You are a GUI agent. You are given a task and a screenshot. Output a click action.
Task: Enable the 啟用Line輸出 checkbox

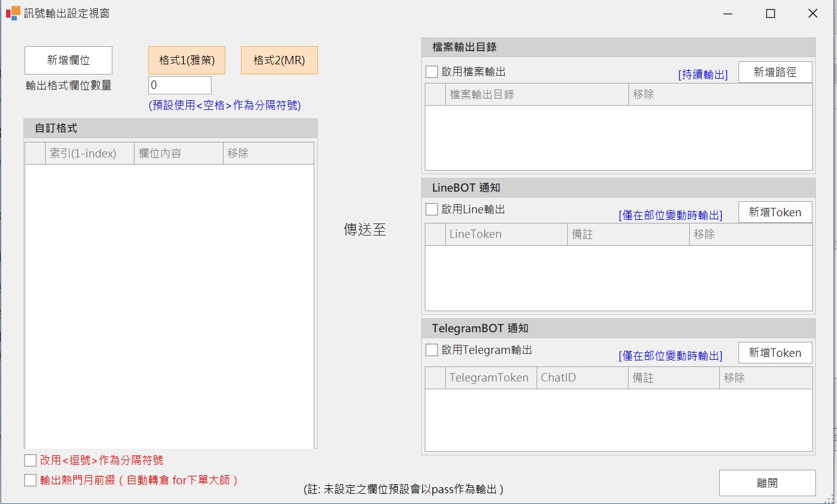(x=431, y=210)
